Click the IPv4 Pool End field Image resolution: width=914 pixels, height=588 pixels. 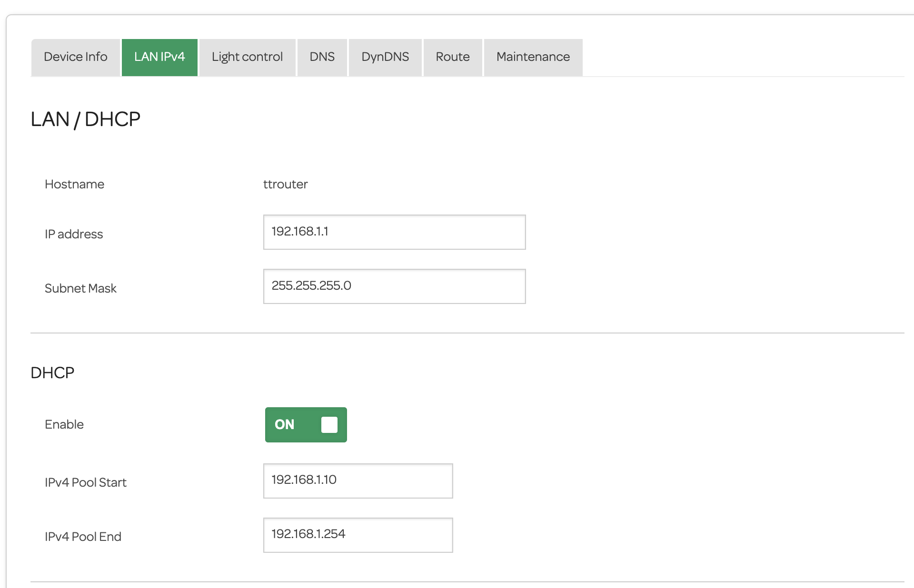(x=358, y=535)
